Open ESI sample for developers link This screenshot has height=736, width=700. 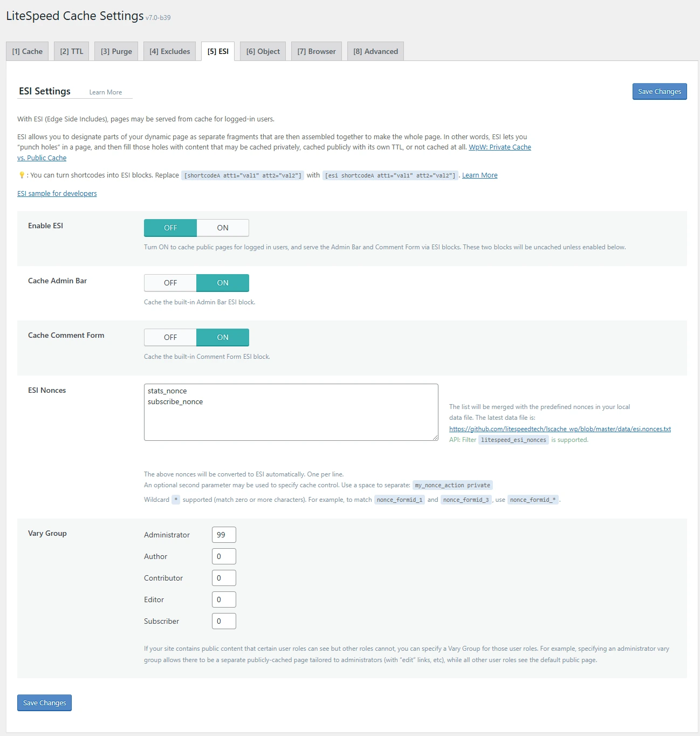57,194
